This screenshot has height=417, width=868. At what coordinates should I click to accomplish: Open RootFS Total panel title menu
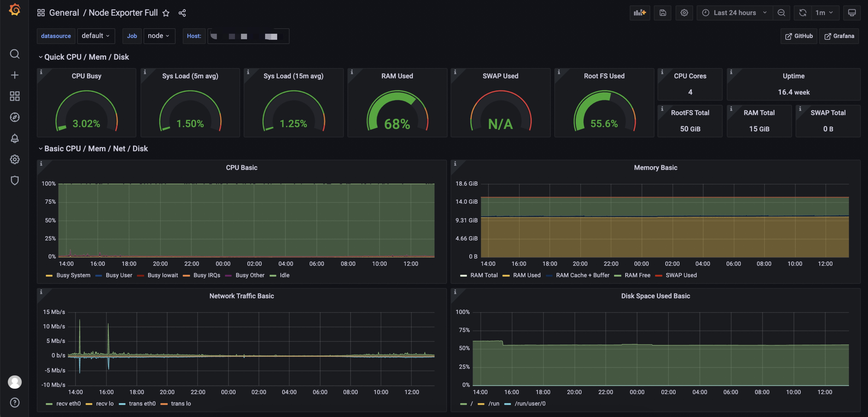click(690, 113)
